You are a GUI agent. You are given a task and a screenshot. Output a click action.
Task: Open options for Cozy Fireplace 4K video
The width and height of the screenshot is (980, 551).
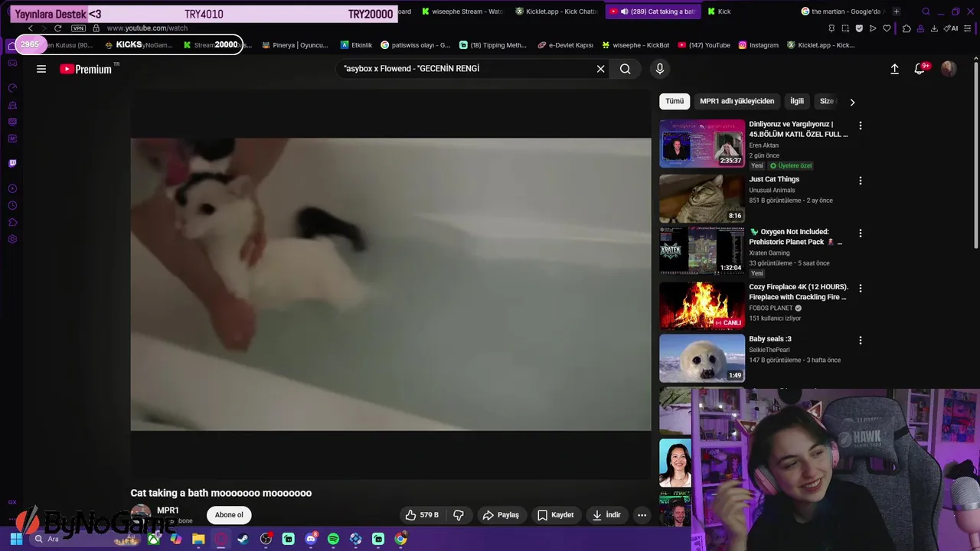coord(861,289)
